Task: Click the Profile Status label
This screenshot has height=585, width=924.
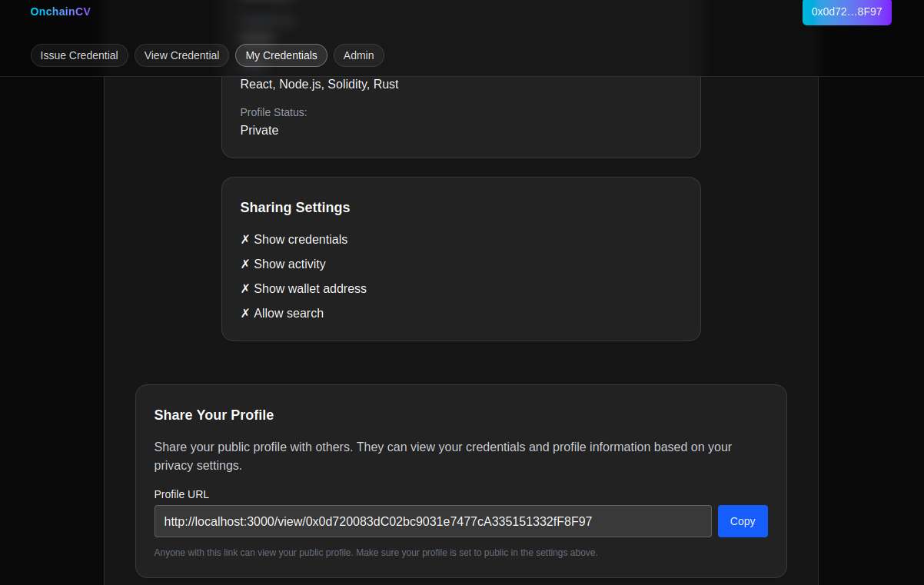Action: click(274, 112)
